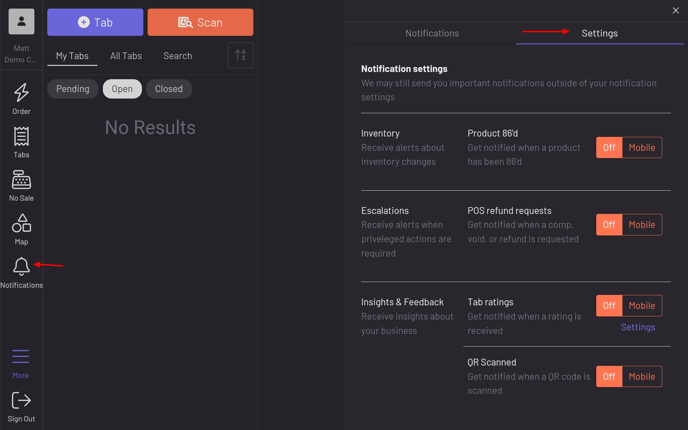This screenshot has width=688, height=430.
Task: Turn Off POS refund request notifications
Action: point(609,225)
